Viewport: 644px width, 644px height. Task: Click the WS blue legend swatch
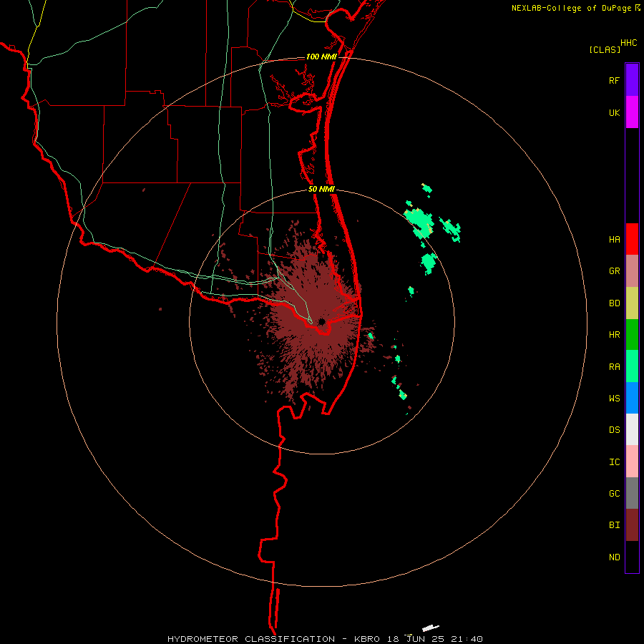pos(632,398)
